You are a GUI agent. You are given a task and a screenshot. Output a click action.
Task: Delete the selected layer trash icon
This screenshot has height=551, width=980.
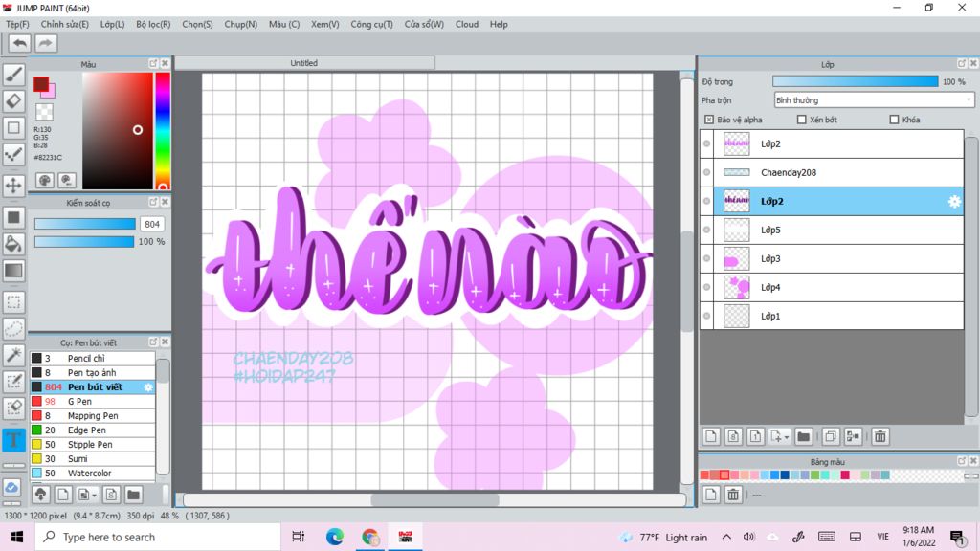(880, 436)
